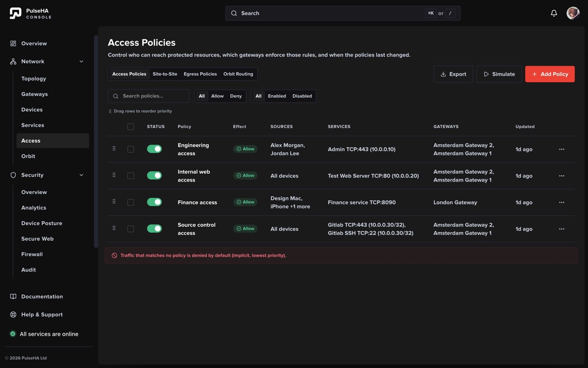Click the Overview grid icon in sidebar
The width and height of the screenshot is (588, 368).
13,44
